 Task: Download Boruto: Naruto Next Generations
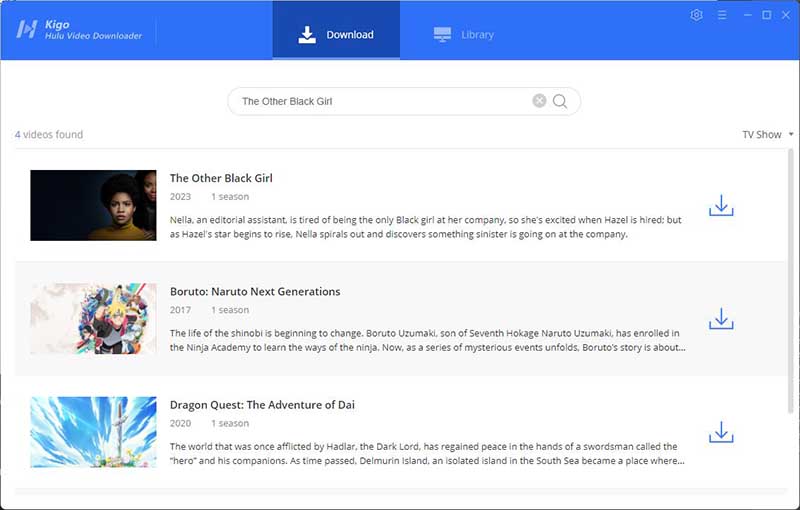pos(721,319)
